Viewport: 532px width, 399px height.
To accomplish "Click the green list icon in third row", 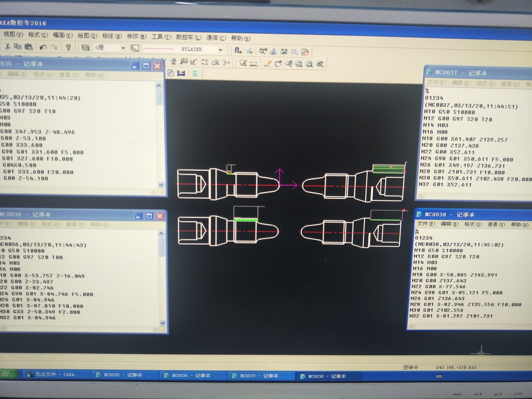I will click(195, 73).
